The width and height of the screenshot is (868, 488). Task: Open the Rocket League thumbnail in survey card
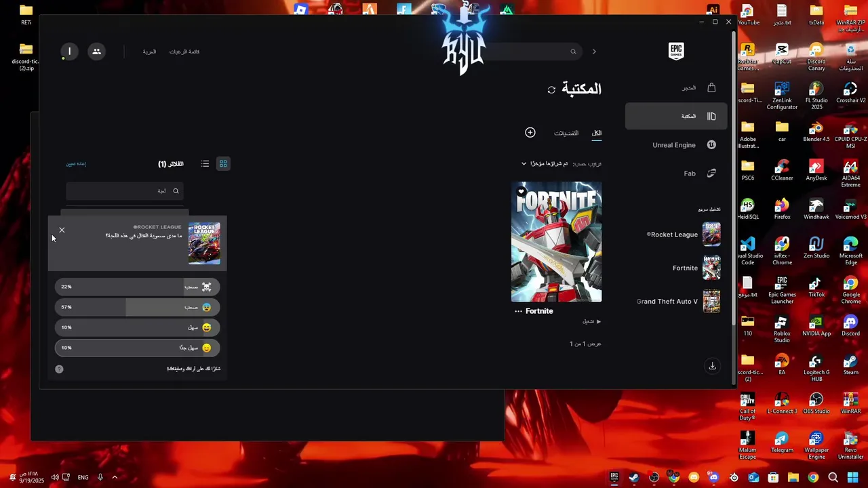(204, 243)
